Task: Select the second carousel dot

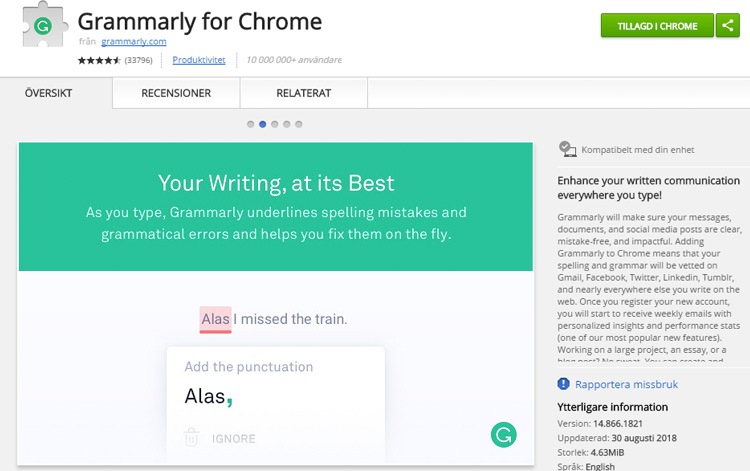Action: coord(262,124)
